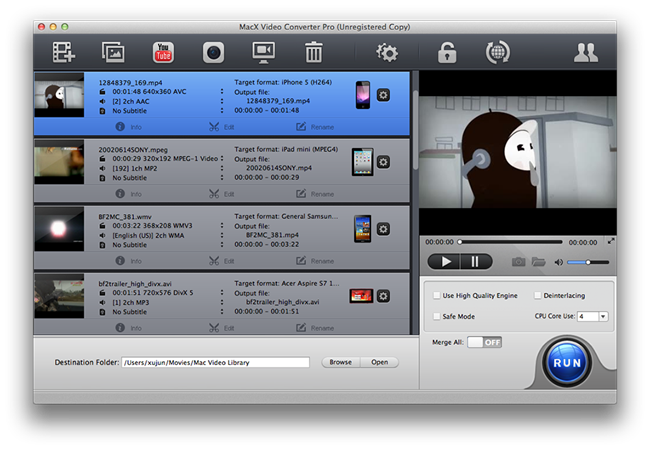Click Edit under 20020614SONY.mpeg
Screen dimensions: 650x450
click(222, 193)
